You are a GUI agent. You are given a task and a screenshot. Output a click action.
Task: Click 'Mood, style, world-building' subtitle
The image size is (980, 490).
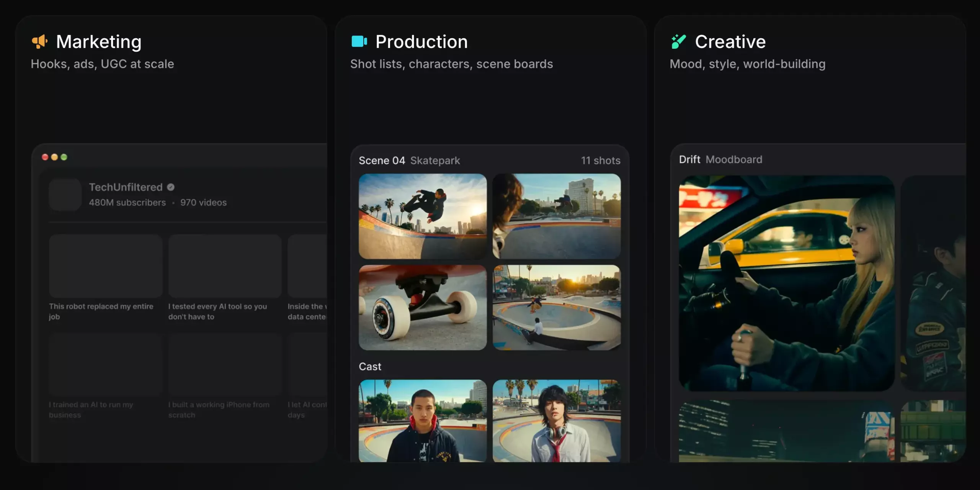748,64
